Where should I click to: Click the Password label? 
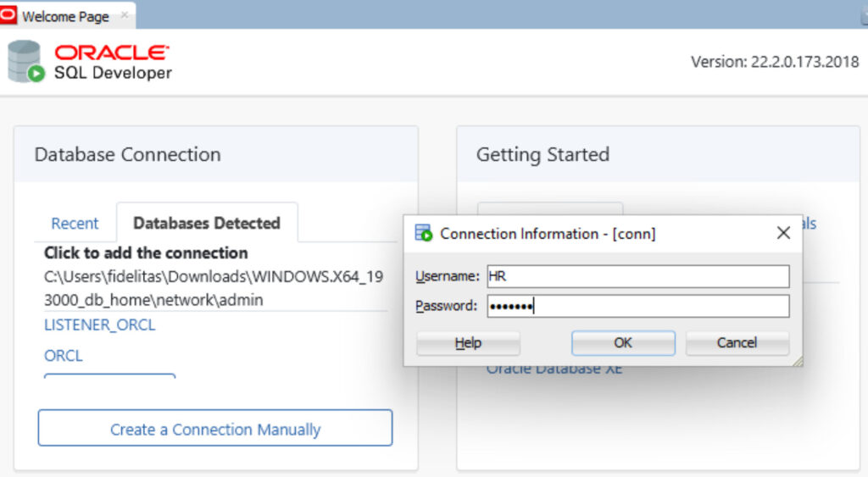(446, 306)
